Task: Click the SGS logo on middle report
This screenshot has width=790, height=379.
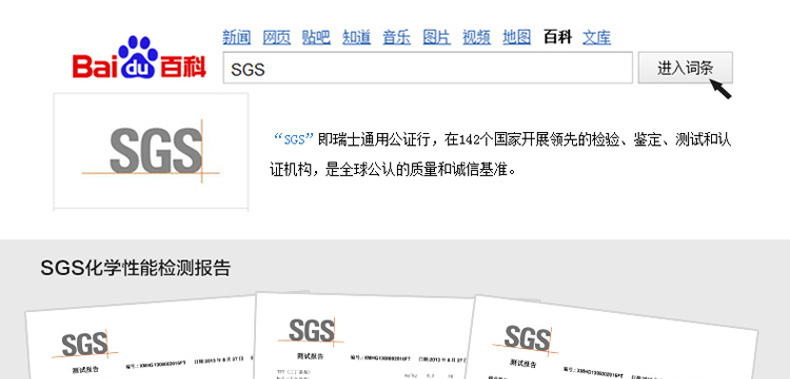Action: (311, 331)
